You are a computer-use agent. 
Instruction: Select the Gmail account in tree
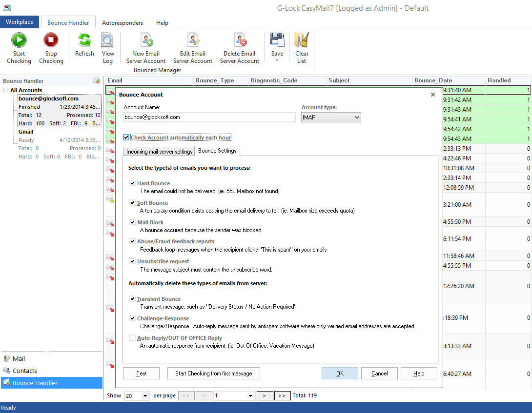(60, 144)
